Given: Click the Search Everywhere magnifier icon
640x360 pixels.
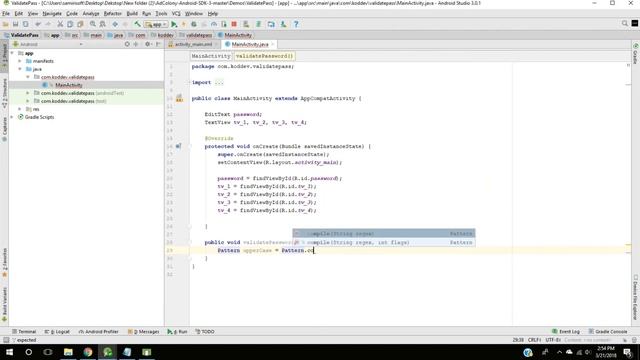Looking at the screenshot, I should pos(624,24).
